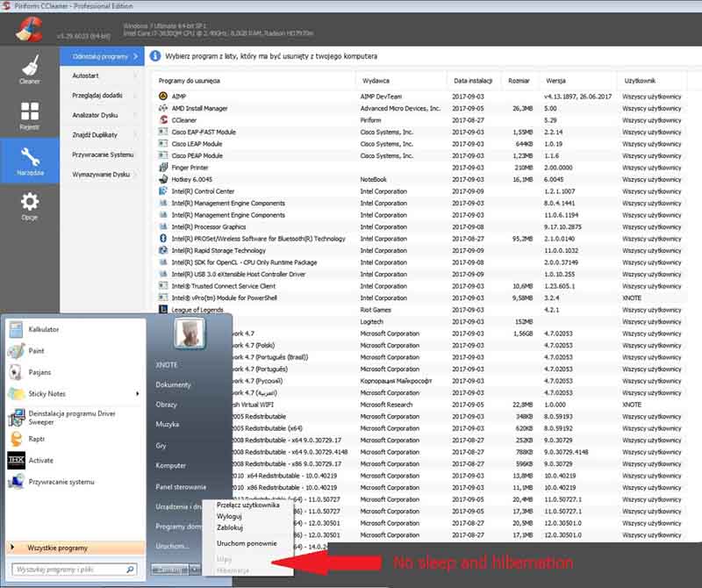Click the user account picture
Image resolution: width=702 pixels, height=588 pixels.
tap(190, 333)
